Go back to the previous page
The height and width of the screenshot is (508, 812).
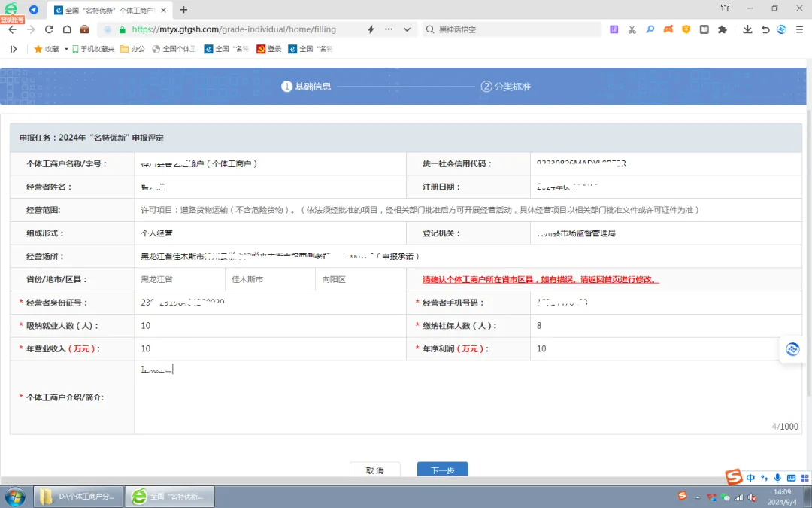[x=13, y=29]
